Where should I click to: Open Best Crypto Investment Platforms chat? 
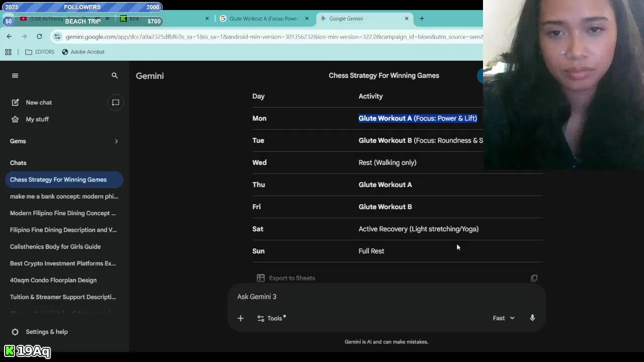pyautogui.click(x=64, y=263)
